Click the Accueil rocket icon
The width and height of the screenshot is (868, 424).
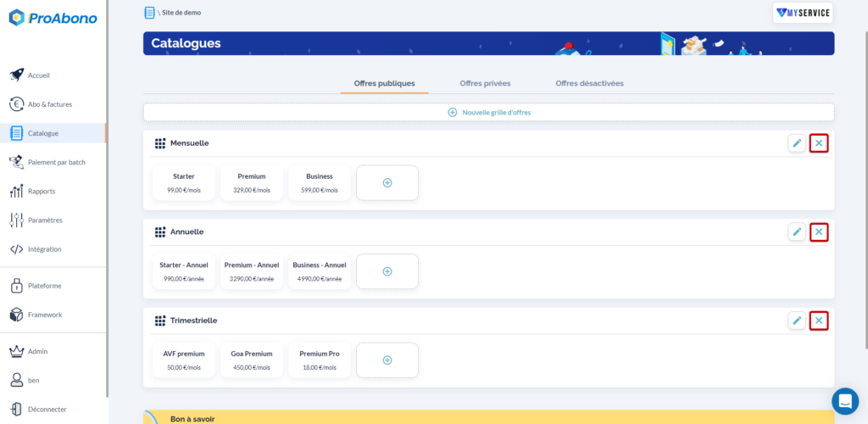17,75
